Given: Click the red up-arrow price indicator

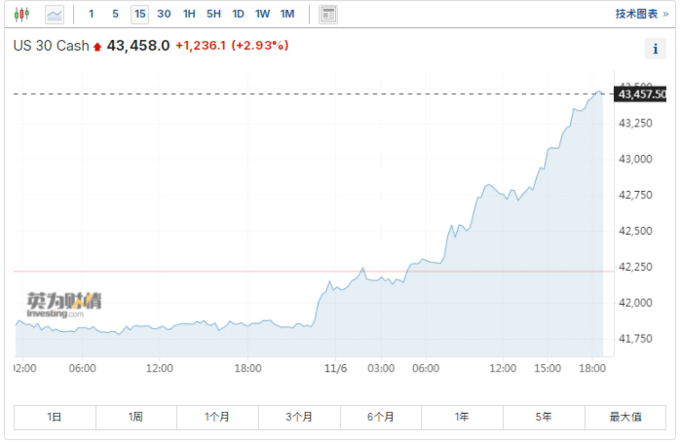Looking at the screenshot, I should click(97, 47).
